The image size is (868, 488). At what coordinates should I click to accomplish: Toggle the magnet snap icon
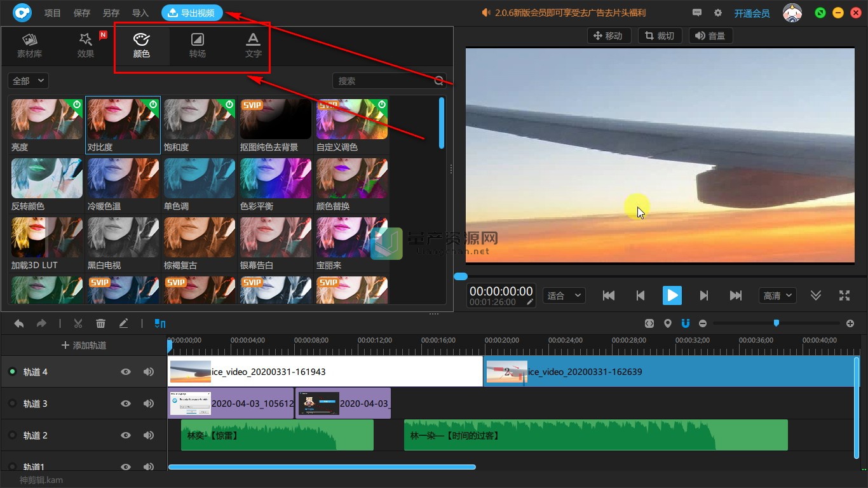point(686,323)
